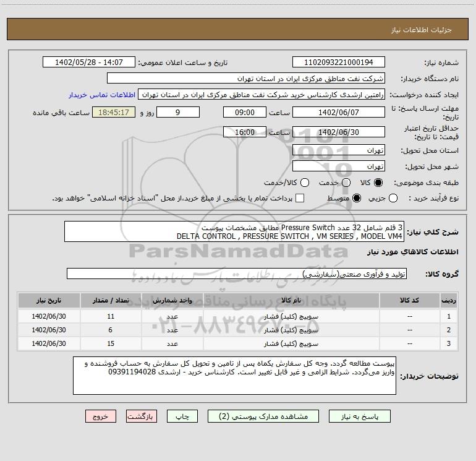The width and height of the screenshot is (476, 461).
Task: Select the متوسط purchase type radio
Action: pos(357,198)
